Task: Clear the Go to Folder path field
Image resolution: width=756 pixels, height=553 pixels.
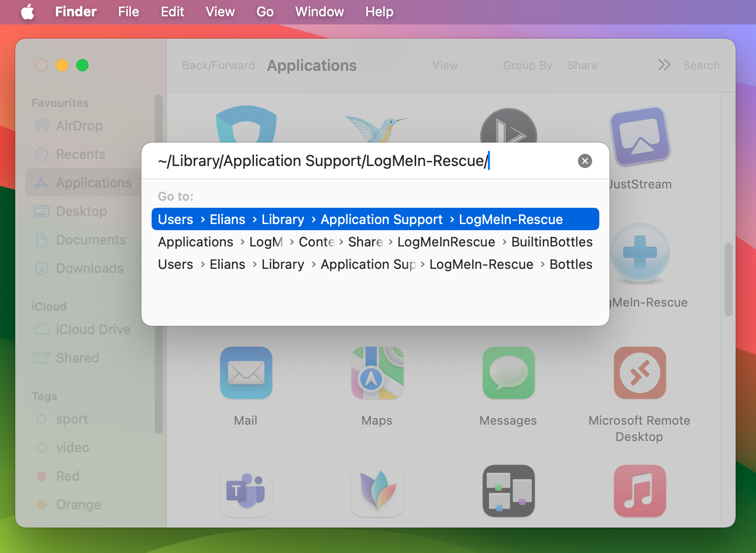Action: click(x=585, y=161)
